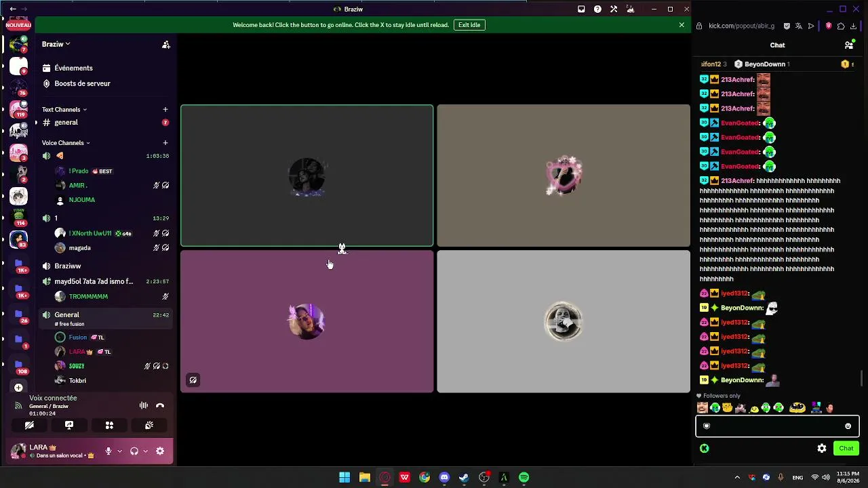868x488 pixels.
Task: Click username 213Achref in the long hhhh message
Action: pyautogui.click(x=738, y=181)
